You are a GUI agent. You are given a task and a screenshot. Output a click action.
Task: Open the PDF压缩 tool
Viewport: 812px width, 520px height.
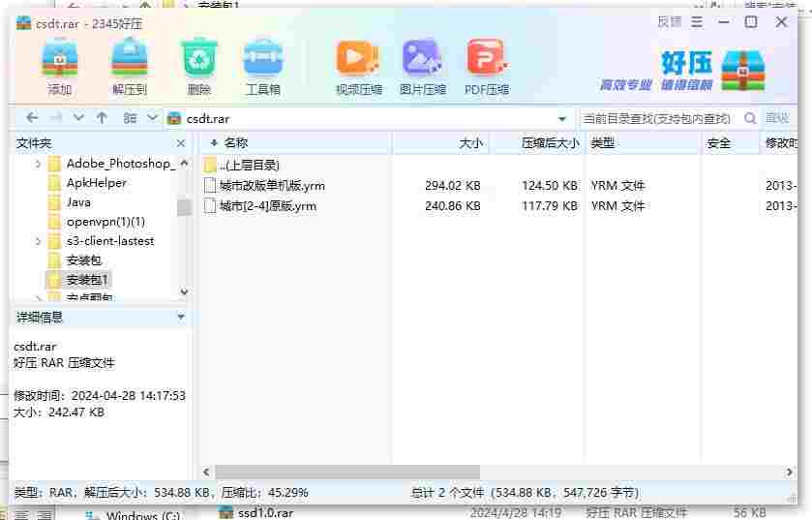pos(486,68)
